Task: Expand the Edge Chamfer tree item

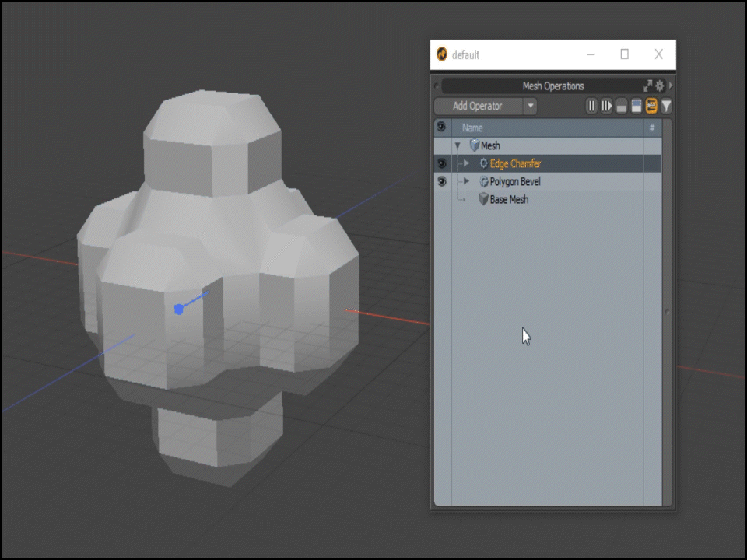Action: click(x=466, y=163)
